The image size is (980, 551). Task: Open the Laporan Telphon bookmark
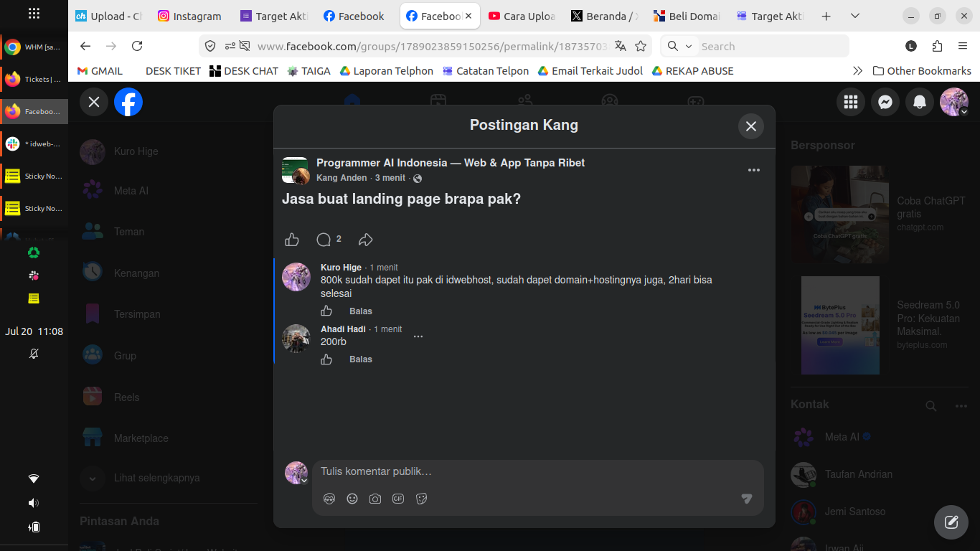[386, 70]
